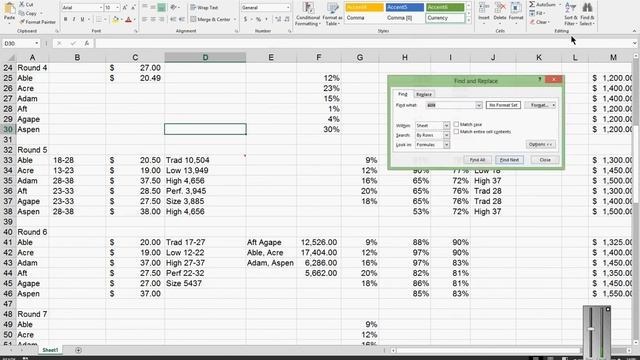Open the General number format dropdown

[x=288, y=8]
